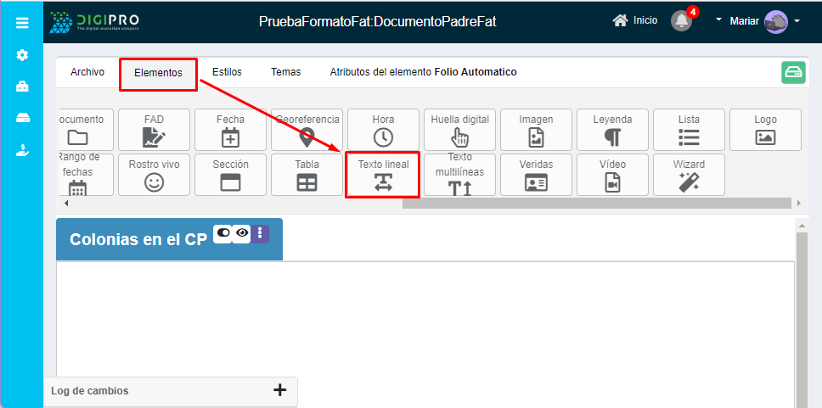Switch to the Estilos tab
Image resolution: width=822 pixels, height=408 pixels.
227,72
